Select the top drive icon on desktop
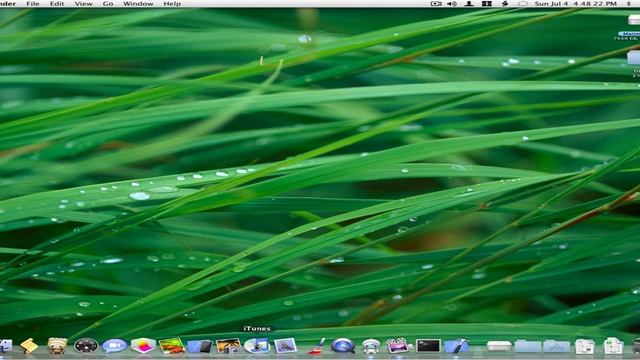Image resolution: width=640 pixels, height=360 pixels. [633, 20]
